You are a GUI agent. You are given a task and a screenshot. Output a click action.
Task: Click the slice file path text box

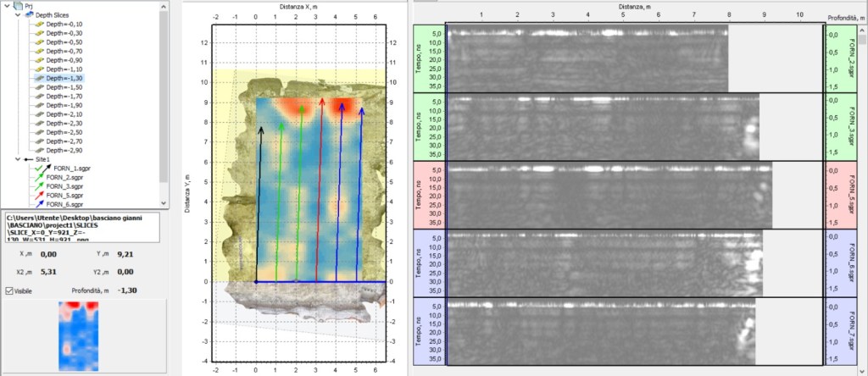pos(81,229)
